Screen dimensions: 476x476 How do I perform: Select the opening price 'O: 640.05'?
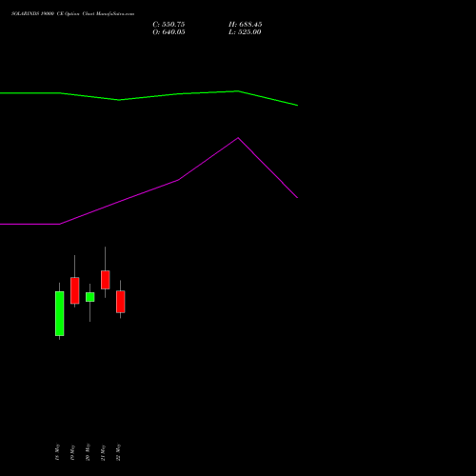(169, 32)
